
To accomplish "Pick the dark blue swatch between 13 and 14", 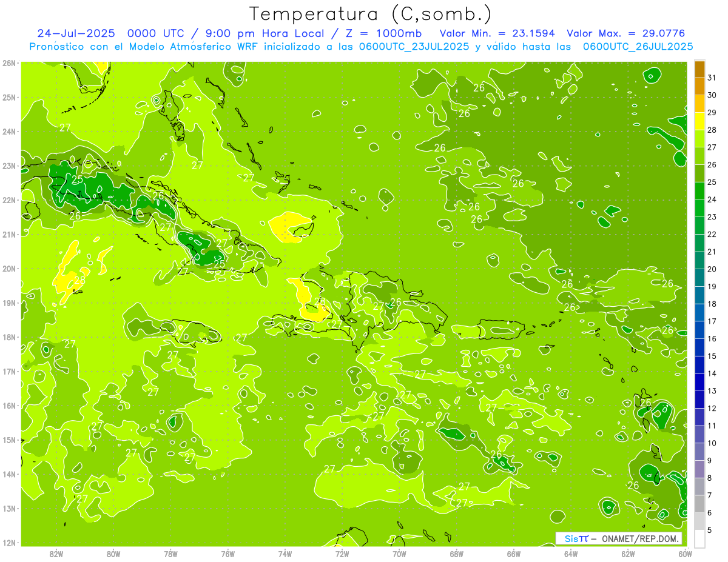I will [699, 382].
